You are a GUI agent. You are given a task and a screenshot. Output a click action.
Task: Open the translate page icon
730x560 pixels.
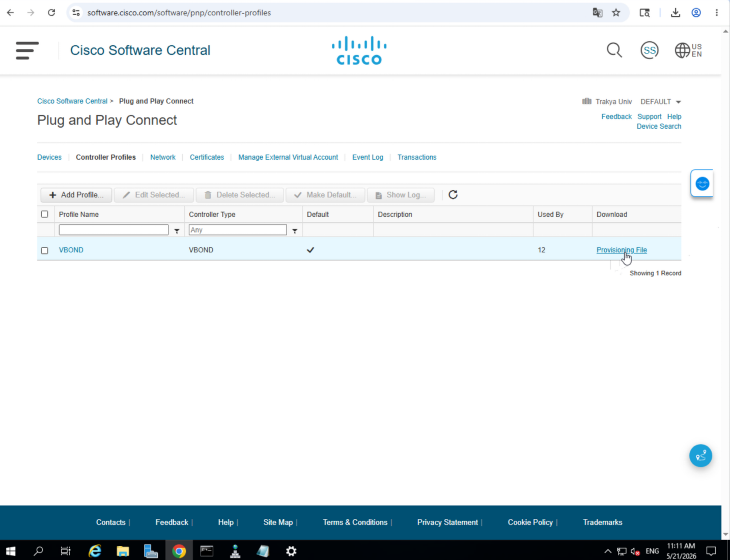coord(598,13)
